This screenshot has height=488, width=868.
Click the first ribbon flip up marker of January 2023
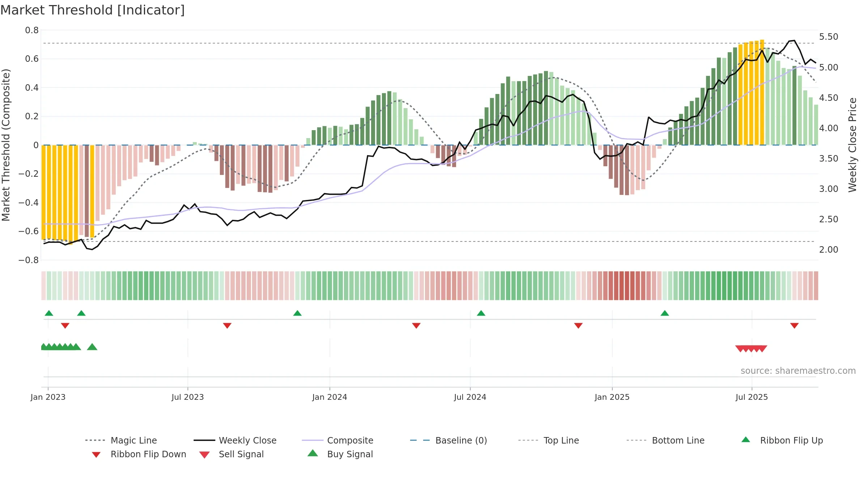point(49,313)
